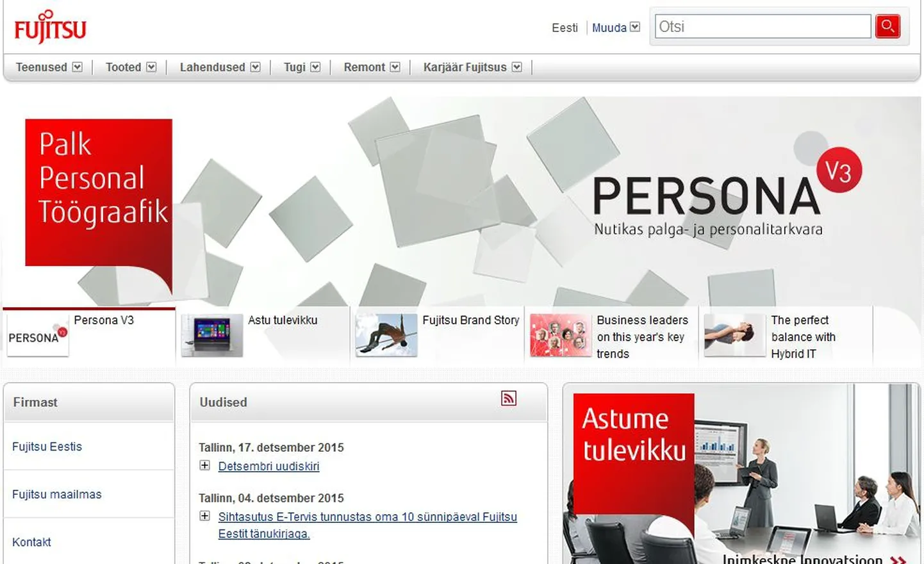Click the Fujitsu logo
Viewport: 924px width, 564px height.
(x=50, y=27)
